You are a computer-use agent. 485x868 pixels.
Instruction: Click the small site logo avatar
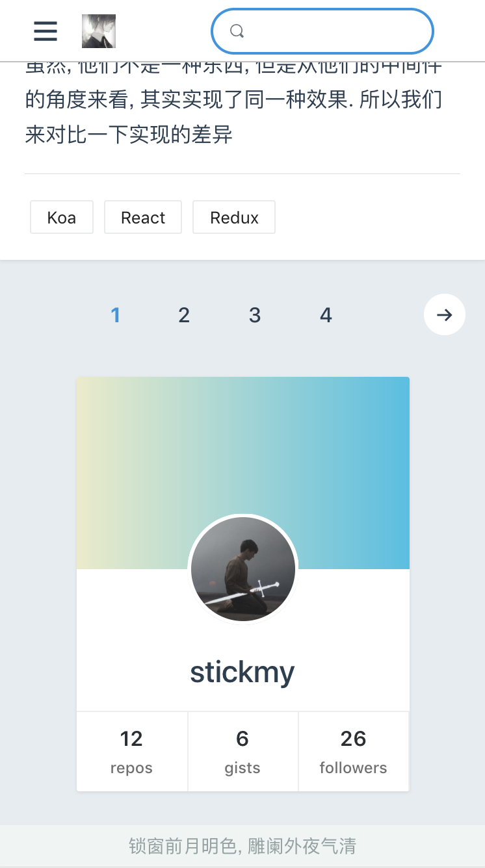click(x=99, y=31)
